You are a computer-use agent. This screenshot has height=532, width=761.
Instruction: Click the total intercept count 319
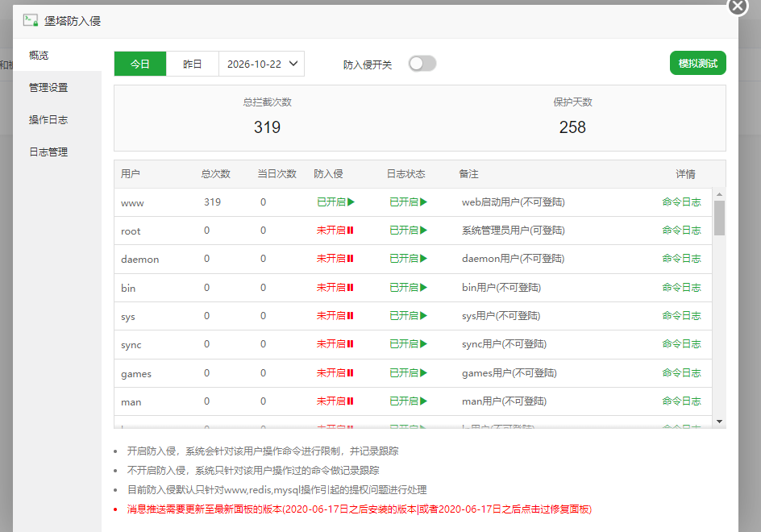pyautogui.click(x=267, y=127)
